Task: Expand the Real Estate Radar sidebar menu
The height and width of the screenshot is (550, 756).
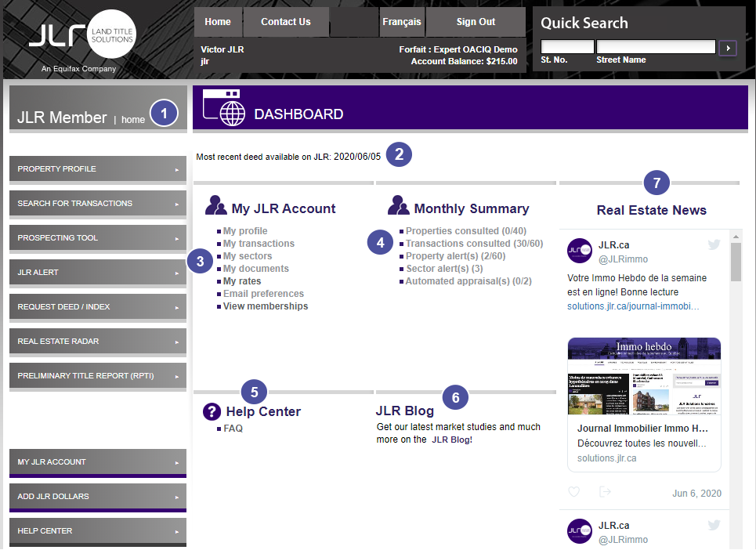Action: click(97, 342)
